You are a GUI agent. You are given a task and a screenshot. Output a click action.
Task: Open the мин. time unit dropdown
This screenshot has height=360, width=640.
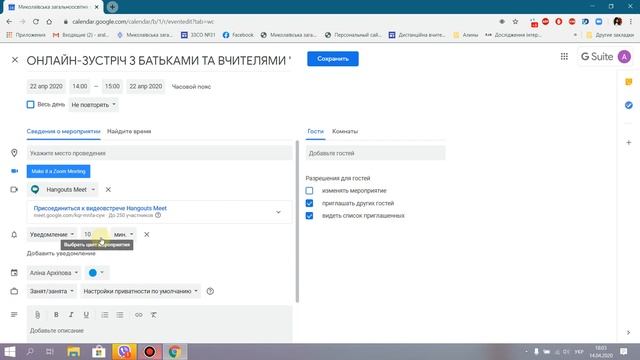pos(124,234)
